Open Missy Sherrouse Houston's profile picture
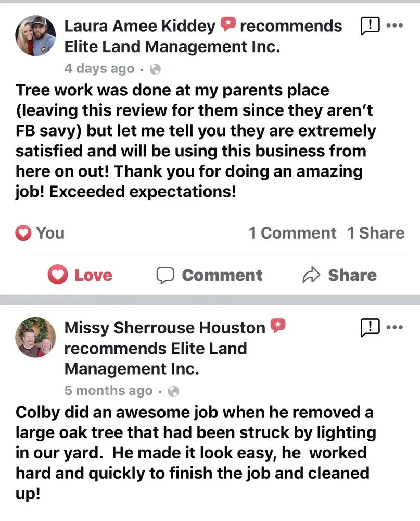This screenshot has height=521, width=420. pyautogui.click(x=36, y=337)
